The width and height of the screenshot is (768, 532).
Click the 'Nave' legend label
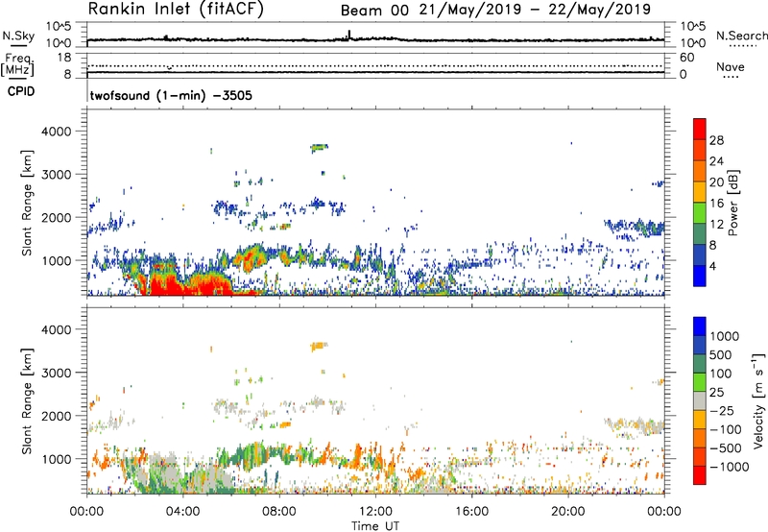731,66
